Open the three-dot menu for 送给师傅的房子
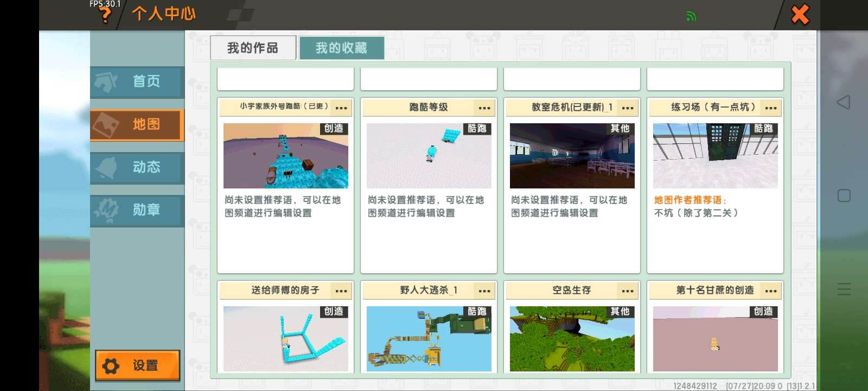 click(341, 291)
